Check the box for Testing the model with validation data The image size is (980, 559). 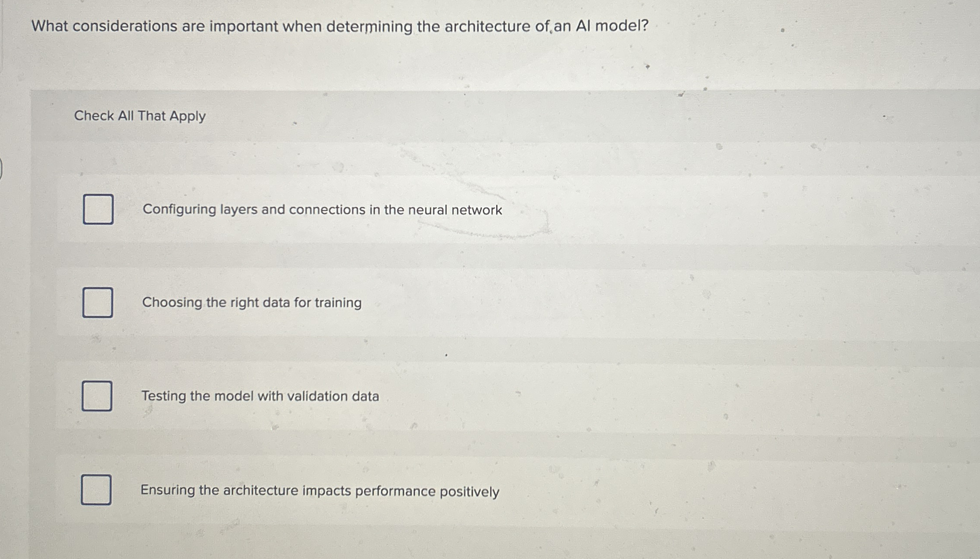point(96,396)
